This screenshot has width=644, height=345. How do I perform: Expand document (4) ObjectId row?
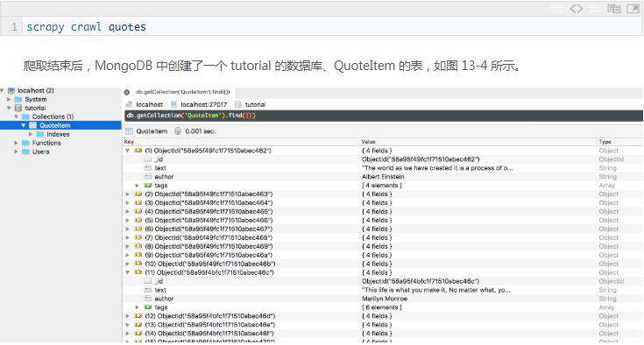(x=128, y=211)
